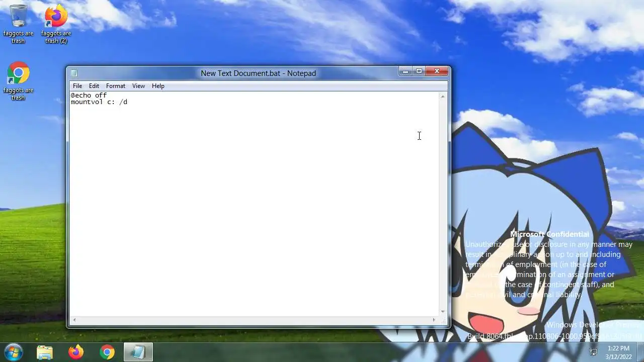Click the horizontal scrollbar right arrow
The height and width of the screenshot is (362, 644).
[434, 320]
